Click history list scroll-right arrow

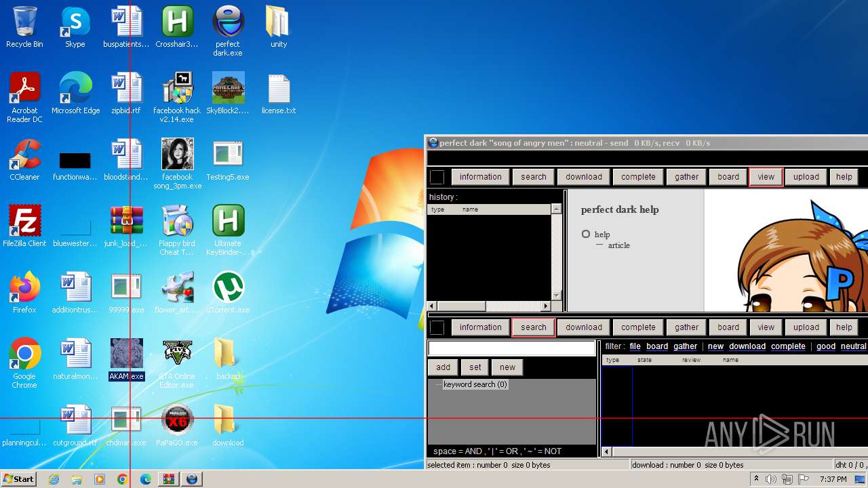[546, 306]
